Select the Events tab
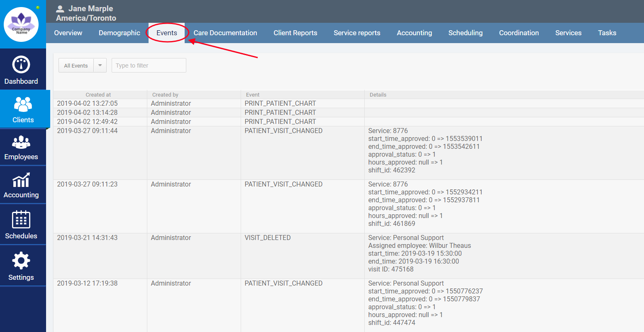 167,33
